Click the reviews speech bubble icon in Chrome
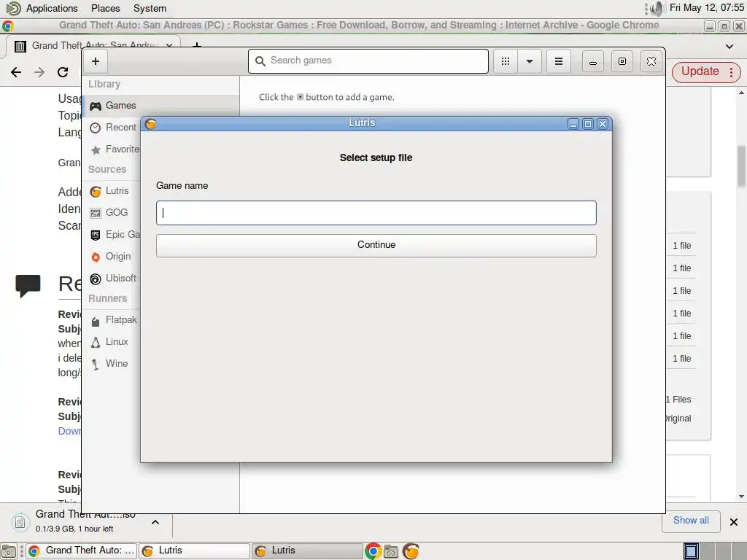This screenshot has height=560, width=747. (28, 286)
